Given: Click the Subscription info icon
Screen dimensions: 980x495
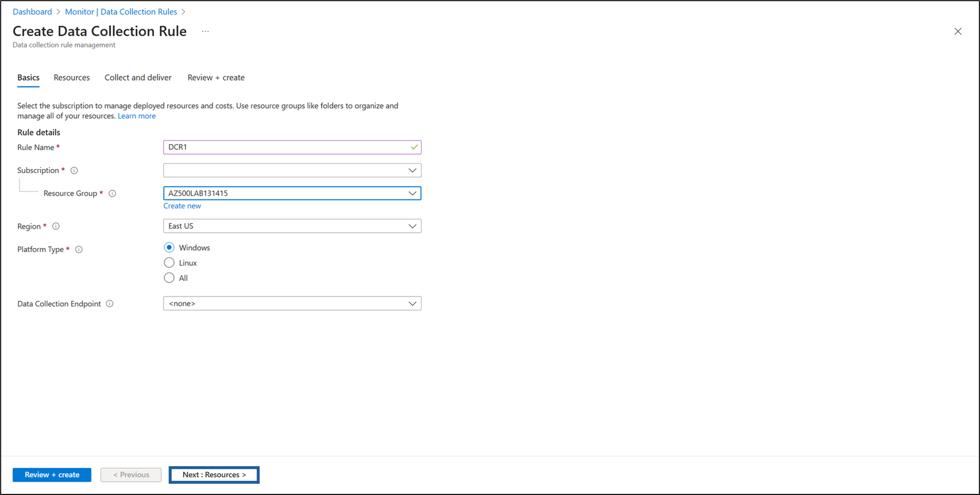Looking at the screenshot, I should [x=74, y=170].
